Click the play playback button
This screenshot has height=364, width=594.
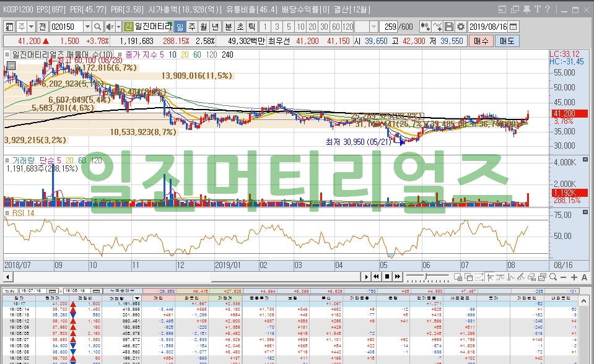pos(366,277)
